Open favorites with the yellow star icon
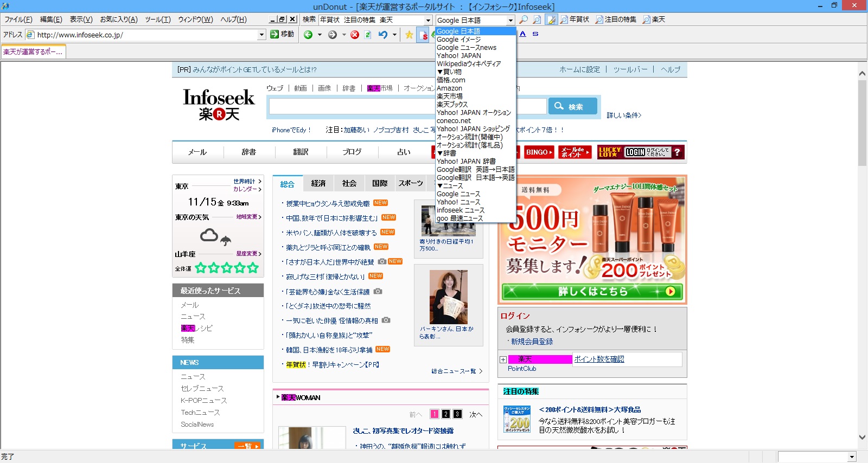The image size is (868, 463). [409, 35]
